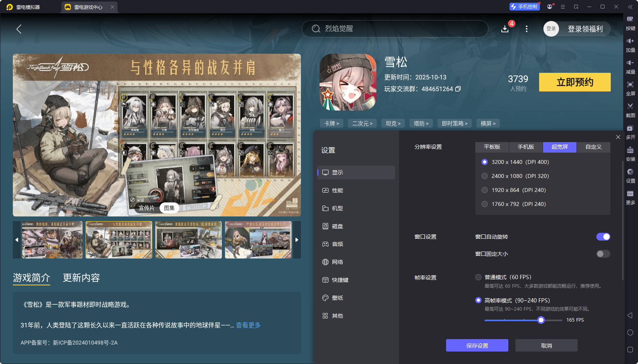Choose resolution 1920 x 864 (DPI 240)

click(x=485, y=190)
